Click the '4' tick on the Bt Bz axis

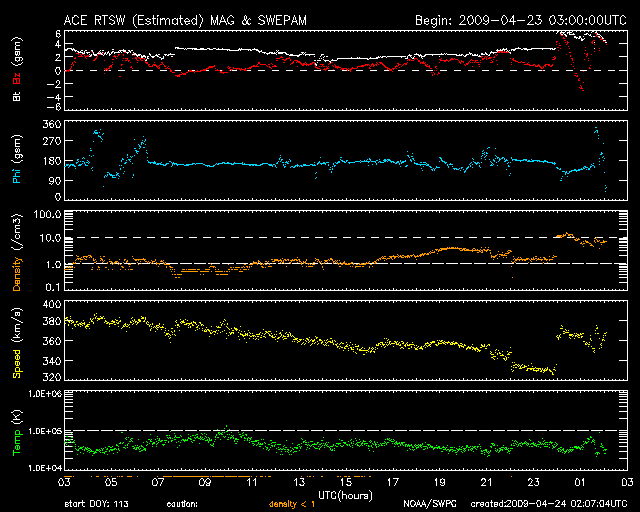click(x=58, y=44)
